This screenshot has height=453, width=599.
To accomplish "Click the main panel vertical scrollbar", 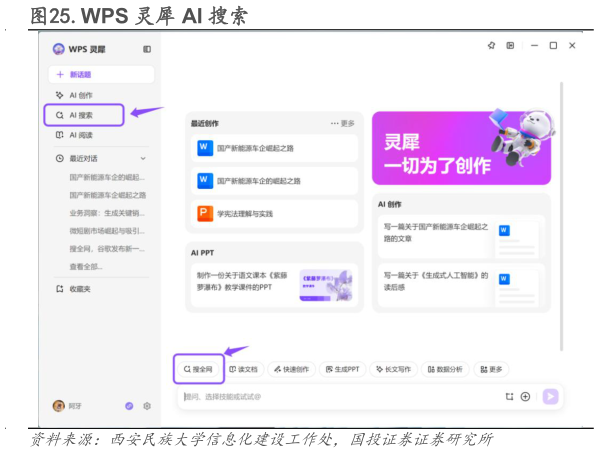I will (561, 216).
